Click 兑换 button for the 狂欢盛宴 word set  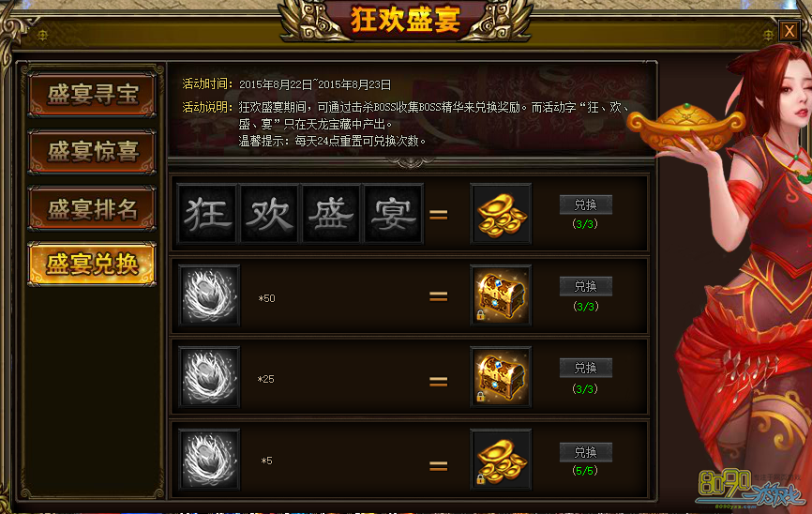pyautogui.click(x=586, y=204)
